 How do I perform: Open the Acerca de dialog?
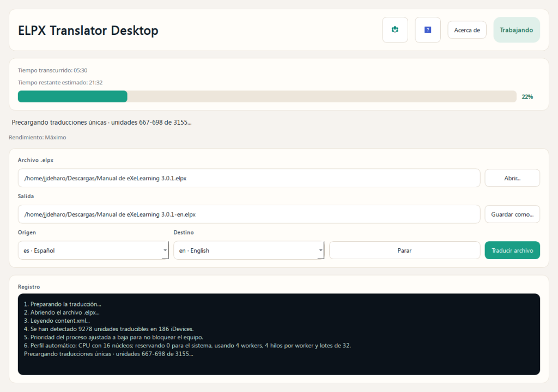click(467, 30)
